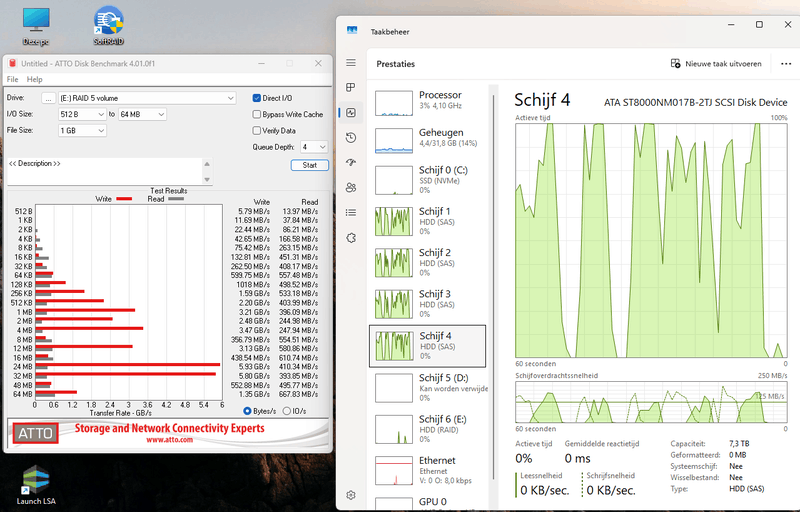The height and width of the screenshot is (512, 800).
Task: Open Taakbeheer settings gear icon
Action: 351,495
